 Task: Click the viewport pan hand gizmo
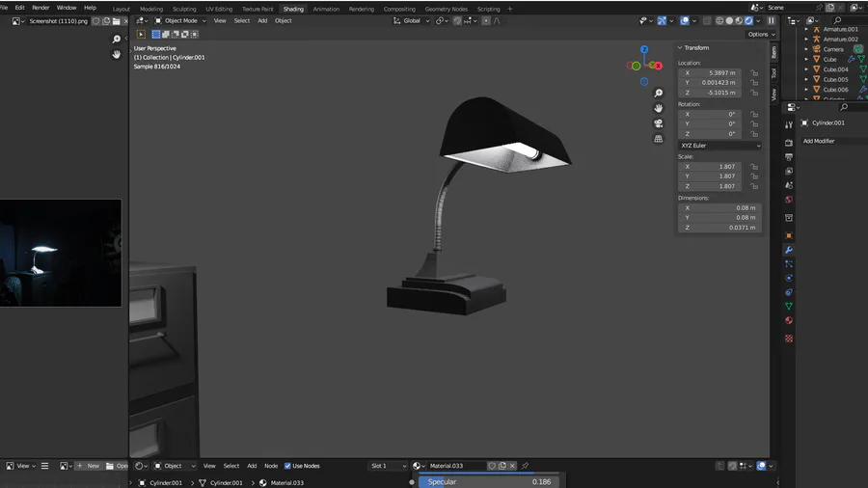click(x=658, y=108)
